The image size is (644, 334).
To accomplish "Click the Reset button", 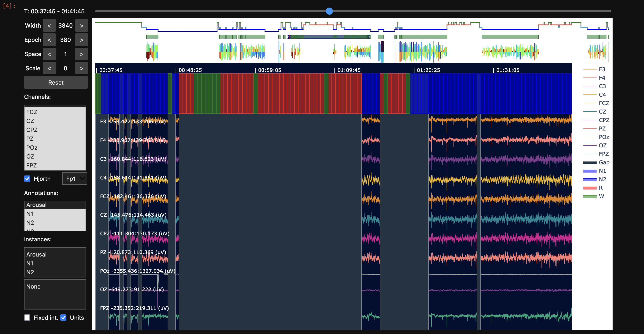I will coord(56,83).
